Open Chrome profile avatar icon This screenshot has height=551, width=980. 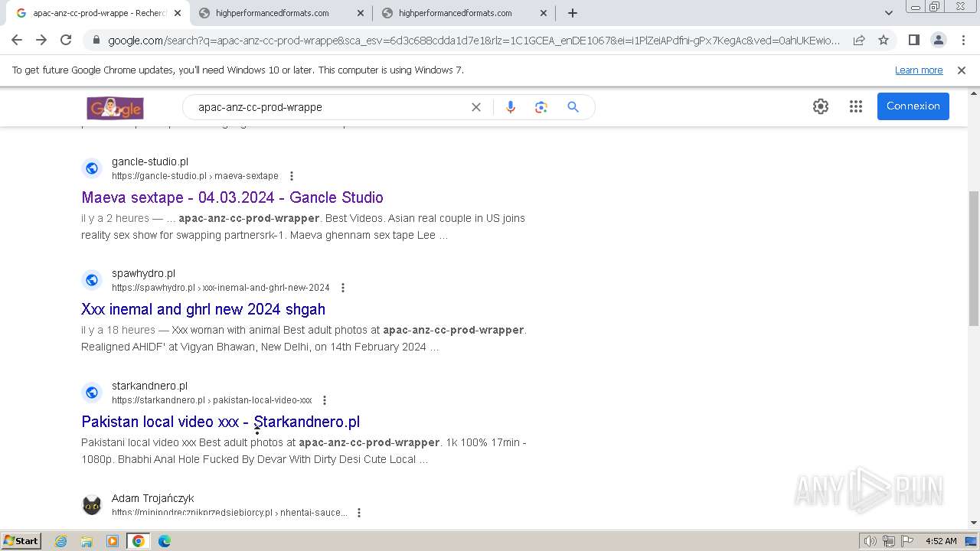tap(938, 40)
